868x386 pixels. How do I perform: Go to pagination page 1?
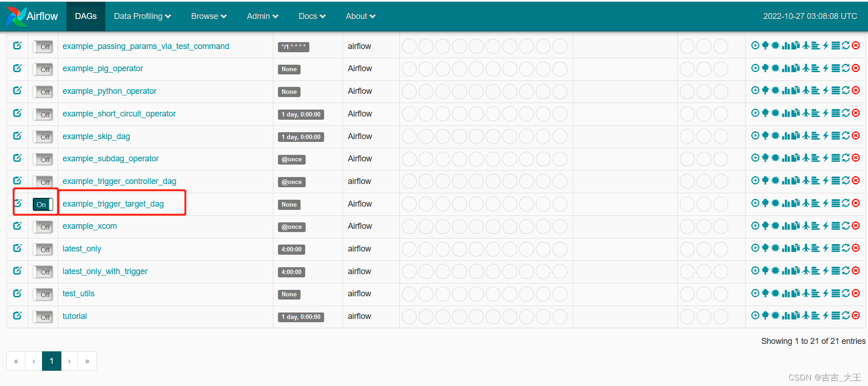click(x=52, y=361)
